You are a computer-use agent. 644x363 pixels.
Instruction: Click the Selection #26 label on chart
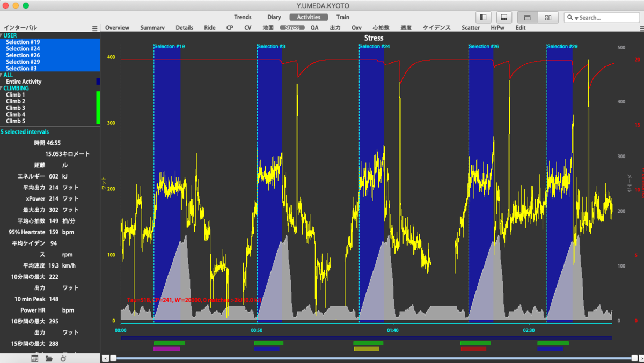click(484, 47)
